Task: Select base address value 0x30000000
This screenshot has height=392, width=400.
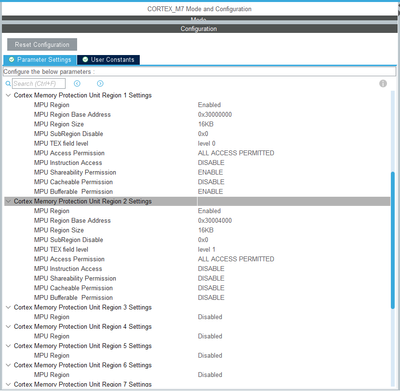Action: tap(215, 115)
